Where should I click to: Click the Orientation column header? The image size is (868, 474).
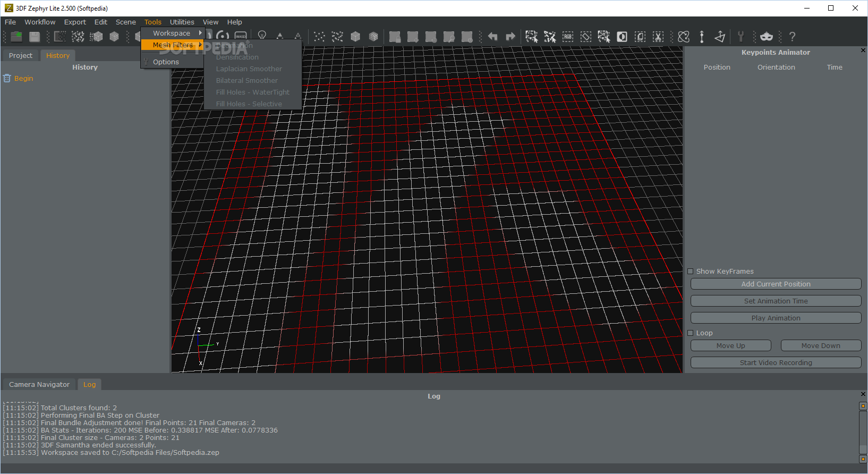776,67
